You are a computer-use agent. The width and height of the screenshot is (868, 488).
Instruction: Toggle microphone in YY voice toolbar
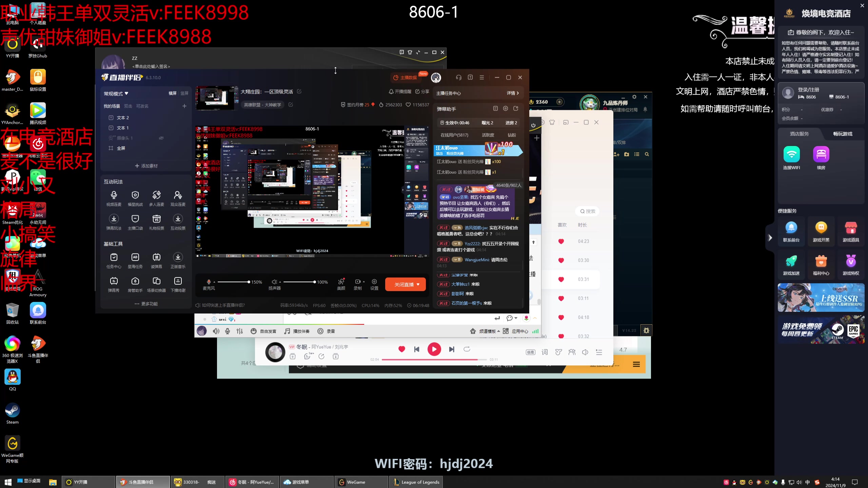[228, 331]
